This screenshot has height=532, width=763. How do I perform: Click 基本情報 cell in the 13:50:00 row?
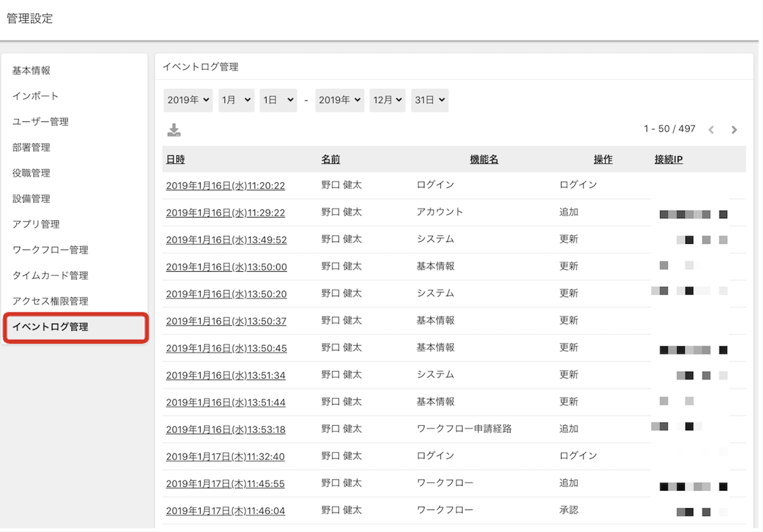point(435,266)
